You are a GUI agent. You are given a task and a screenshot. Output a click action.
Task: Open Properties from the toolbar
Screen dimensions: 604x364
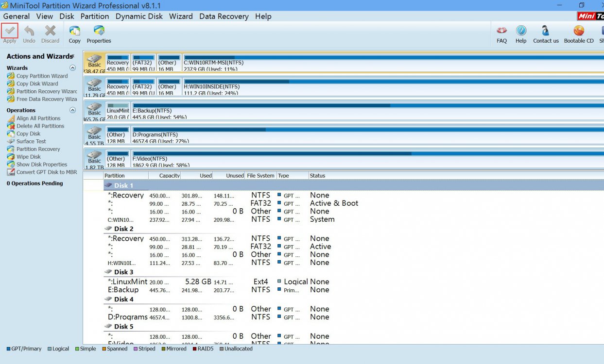[x=99, y=31]
